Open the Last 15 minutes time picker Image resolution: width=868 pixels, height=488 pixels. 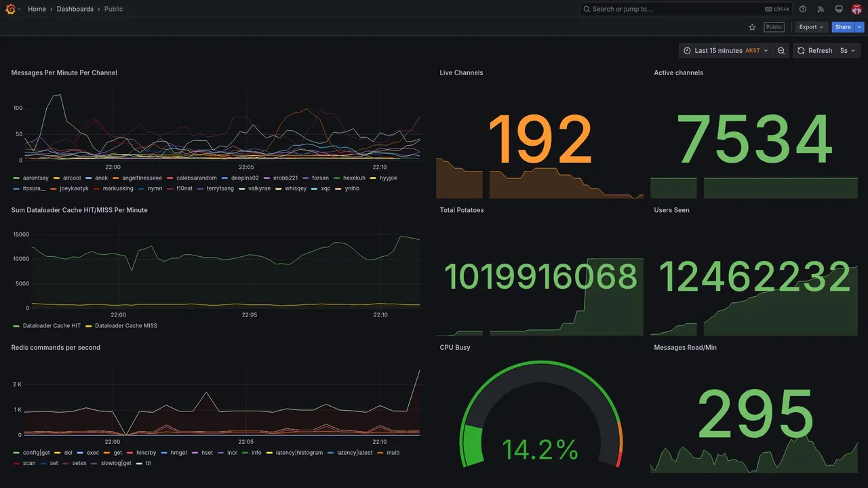click(x=726, y=51)
